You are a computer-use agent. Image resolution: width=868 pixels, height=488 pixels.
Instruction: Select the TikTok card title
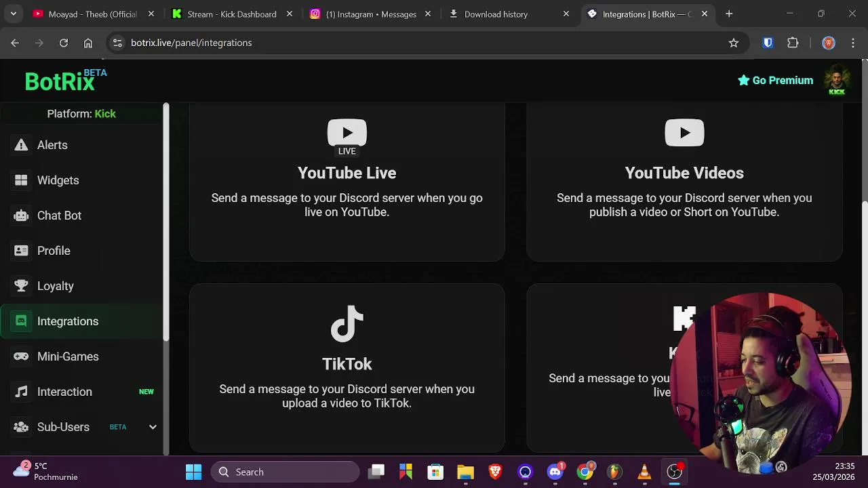(347, 364)
